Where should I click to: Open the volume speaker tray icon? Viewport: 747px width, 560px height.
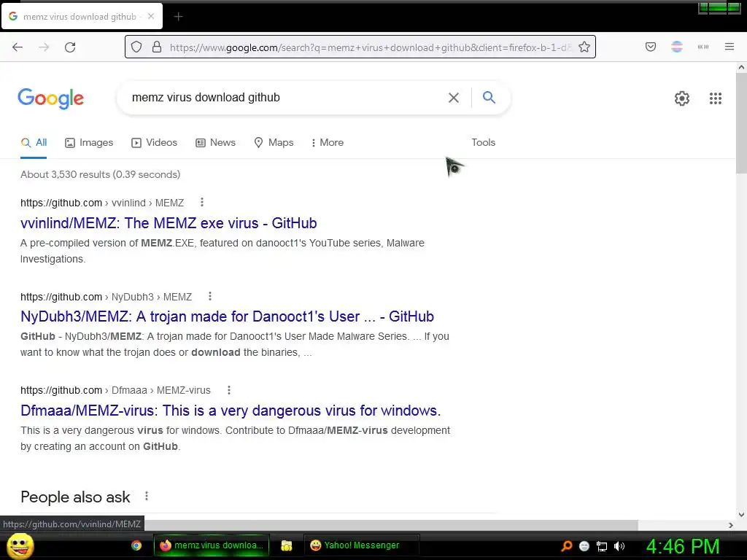[619, 546]
